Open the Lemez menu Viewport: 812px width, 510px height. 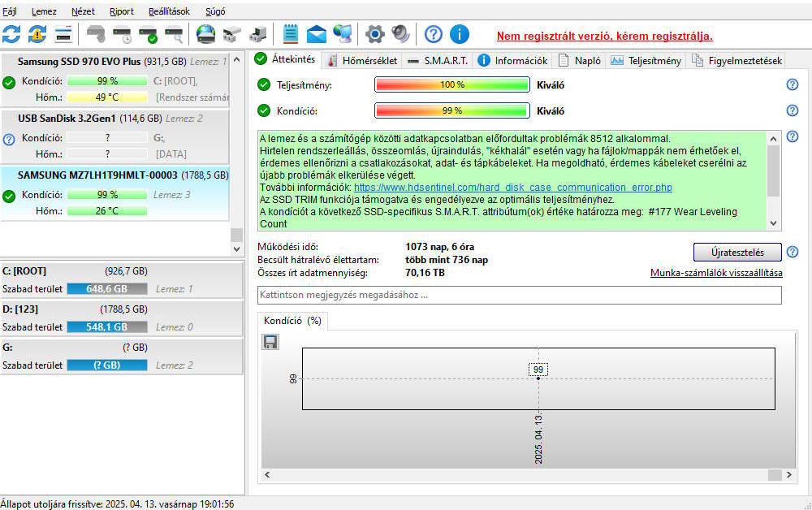[x=44, y=11]
